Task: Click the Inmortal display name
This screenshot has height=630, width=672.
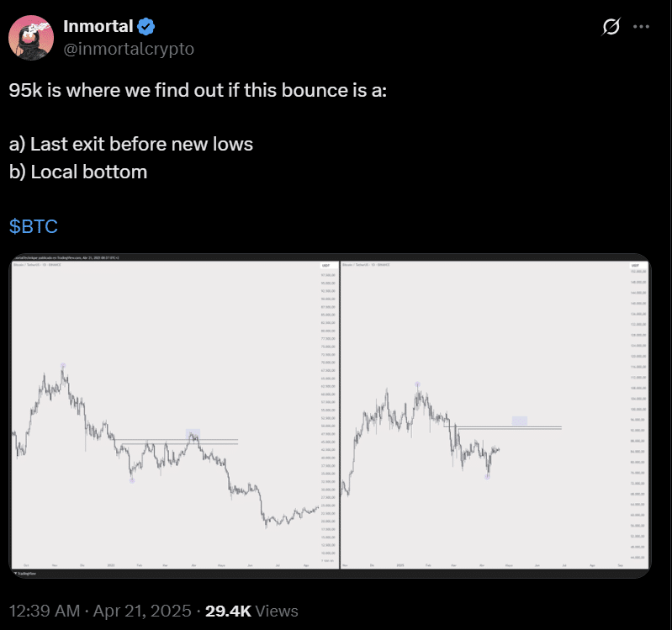Action: pos(98,26)
